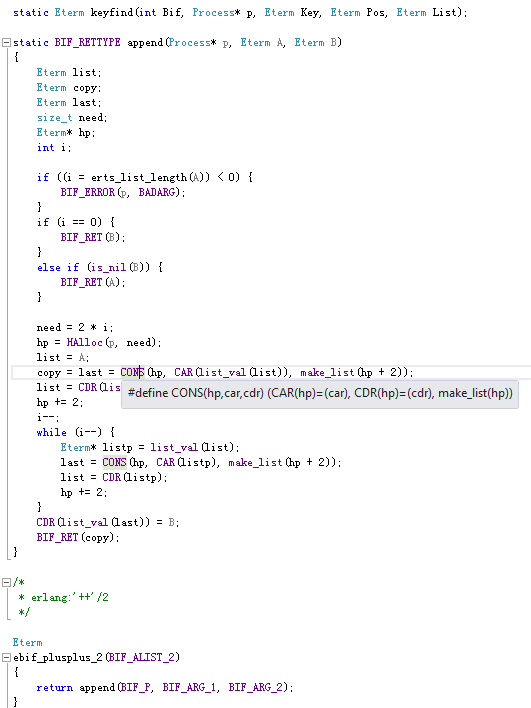Collapse the erlang:'++'/2 comment block
Image resolution: width=531 pixels, height=708 pixels.
[6, 582]
